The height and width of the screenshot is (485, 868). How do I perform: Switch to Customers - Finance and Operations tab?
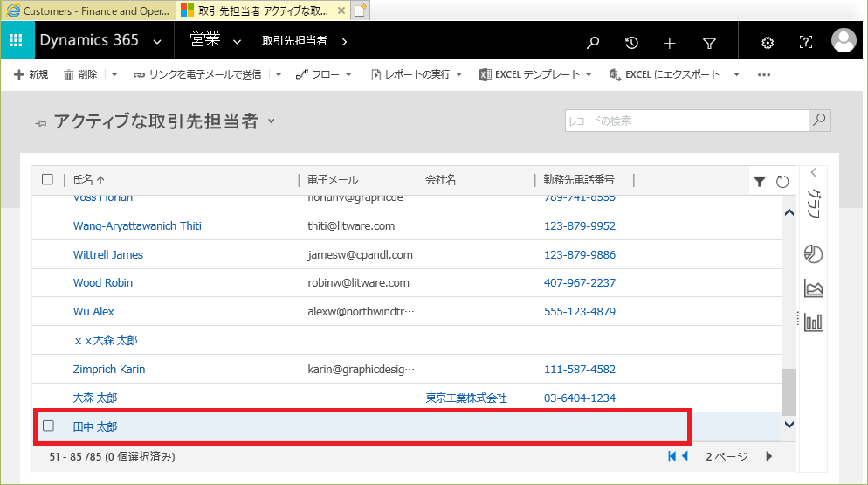click(x=88, y=10)
